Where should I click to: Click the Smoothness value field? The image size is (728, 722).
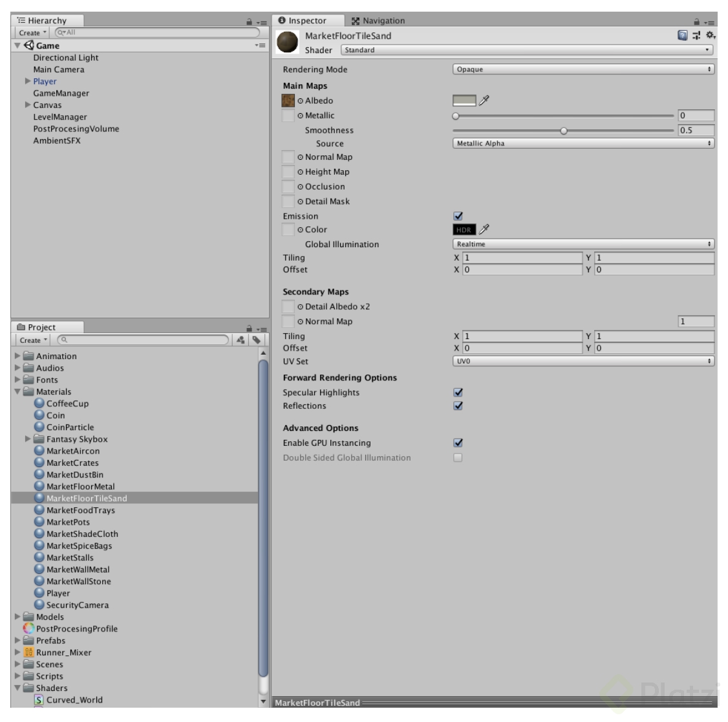(696, 130)
